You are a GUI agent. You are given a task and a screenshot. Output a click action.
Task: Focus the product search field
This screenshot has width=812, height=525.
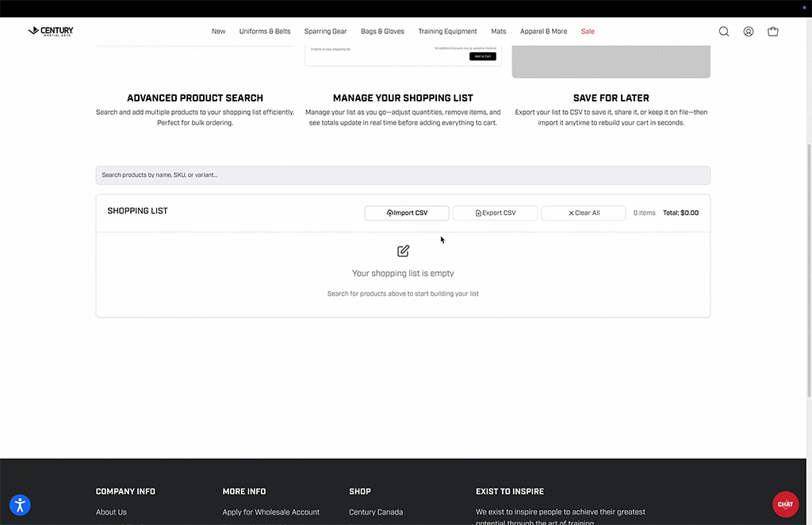[x=403, y=175]
